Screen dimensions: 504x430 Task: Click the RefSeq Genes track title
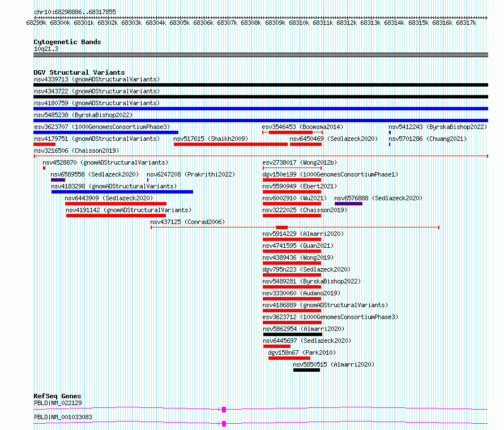coord(57,396)
